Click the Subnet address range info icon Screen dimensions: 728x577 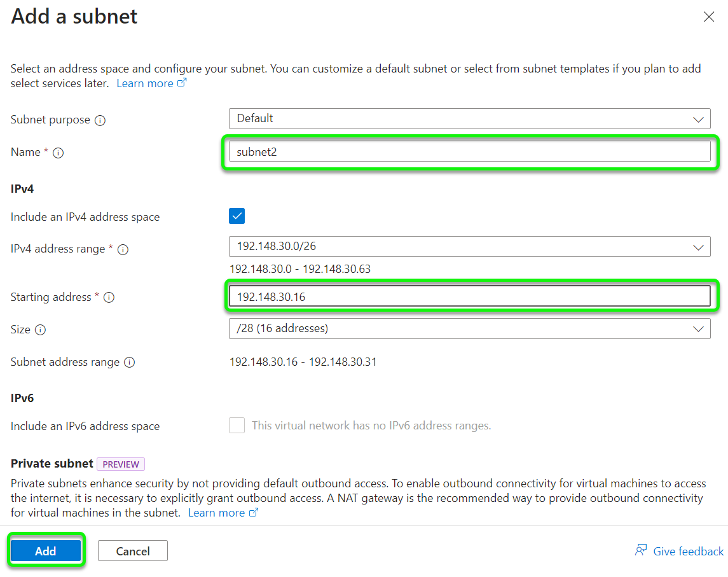[129, 362]
